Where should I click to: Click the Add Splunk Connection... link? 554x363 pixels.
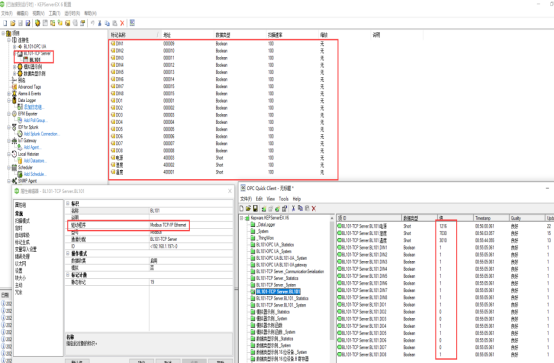coord(42,134)
